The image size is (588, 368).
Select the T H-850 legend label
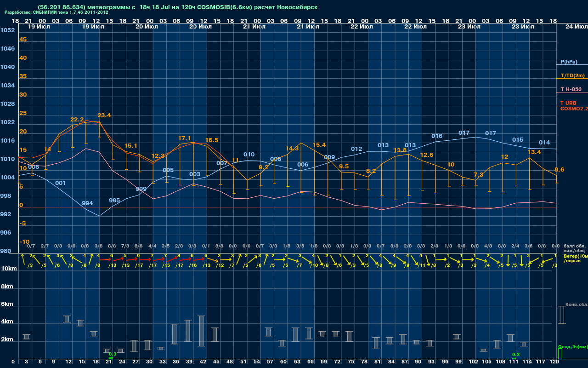coord(571,89)
